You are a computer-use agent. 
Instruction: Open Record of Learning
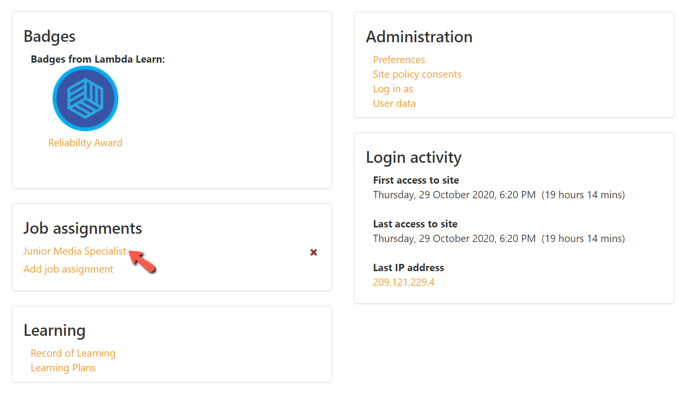(73, 353)
